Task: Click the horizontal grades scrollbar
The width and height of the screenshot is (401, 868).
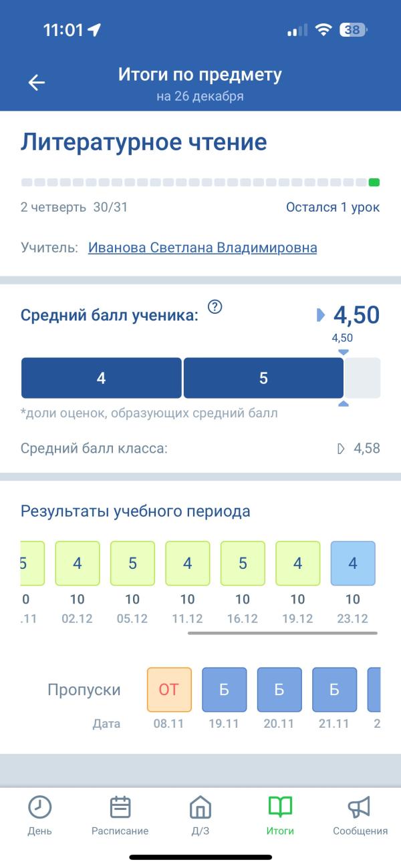Action: pos(282,632)
